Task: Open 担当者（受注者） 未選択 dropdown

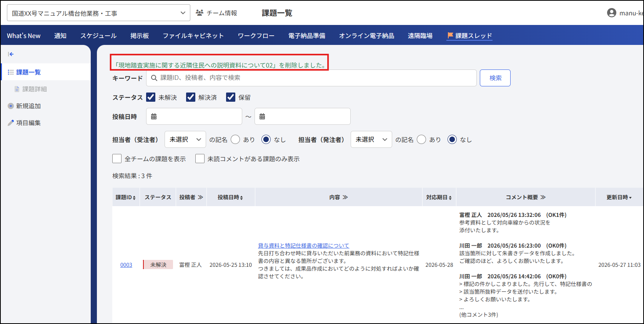Action: tap(185, 139)
